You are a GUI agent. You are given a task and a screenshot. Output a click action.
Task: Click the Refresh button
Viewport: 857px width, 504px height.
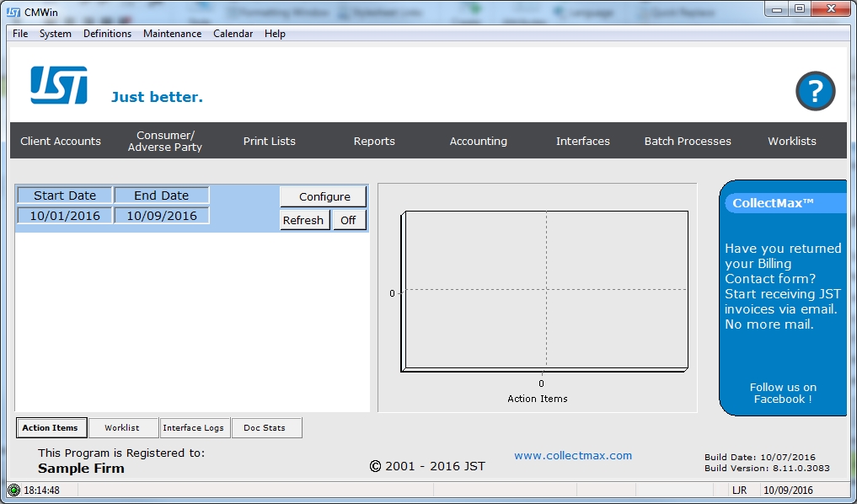(303, 220)
